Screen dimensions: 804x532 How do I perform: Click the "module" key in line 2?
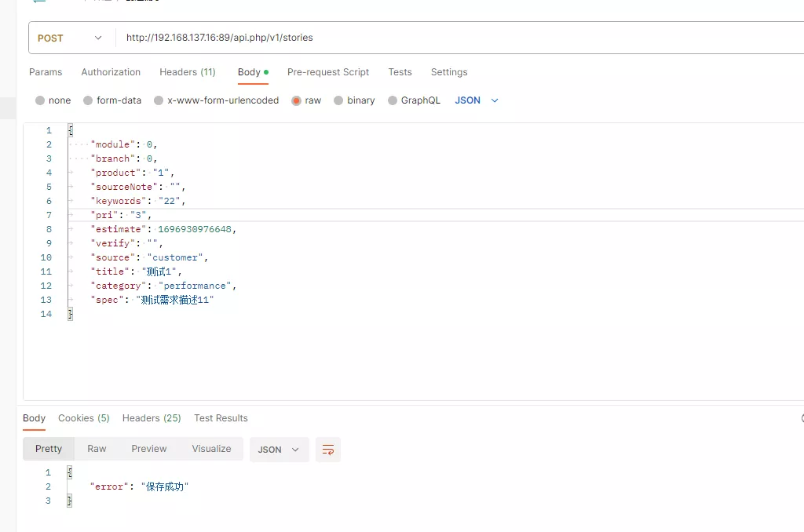pos(113,144)
